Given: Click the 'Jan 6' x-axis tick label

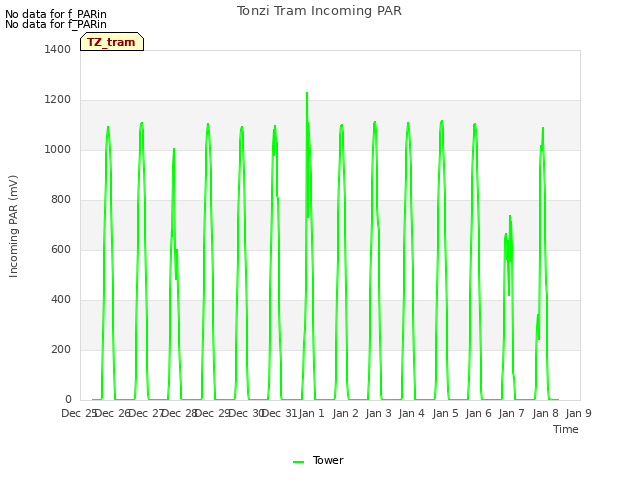Looking at the screenshot, I should 478,413.
